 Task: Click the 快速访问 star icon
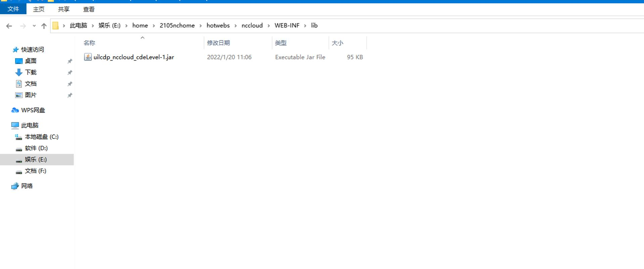(15, 50)
